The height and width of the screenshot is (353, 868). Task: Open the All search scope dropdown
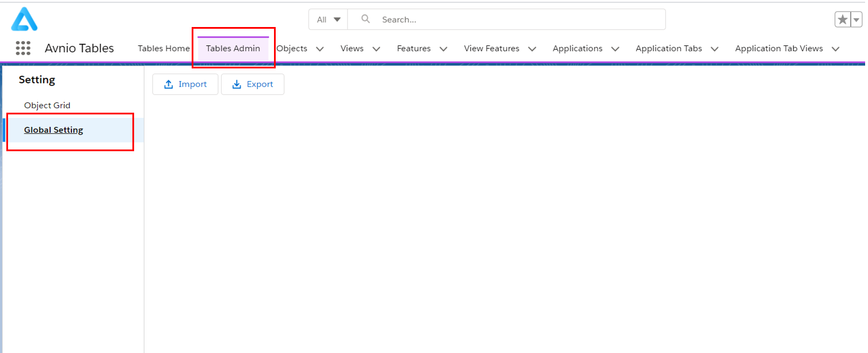coord(329,20)
